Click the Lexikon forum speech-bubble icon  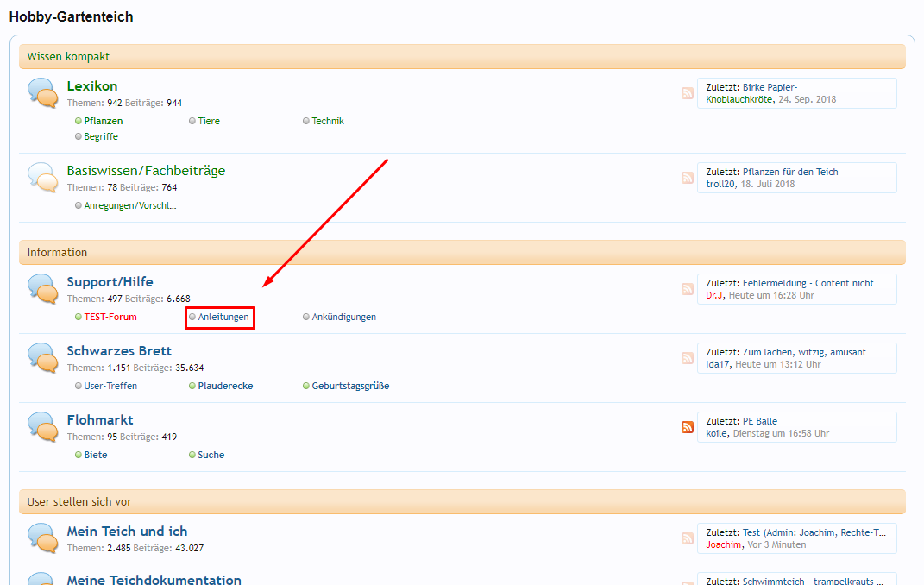pos(43,93)
